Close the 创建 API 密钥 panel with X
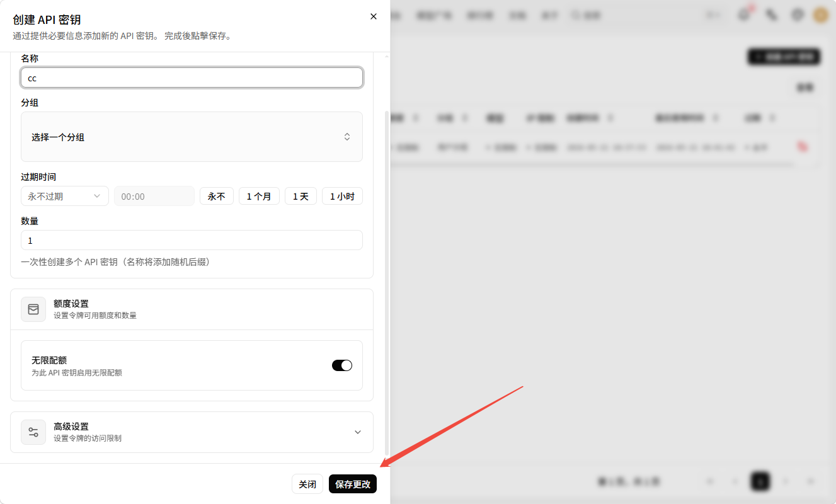This screenshot has height=504, width=836. tap(374, 16)
